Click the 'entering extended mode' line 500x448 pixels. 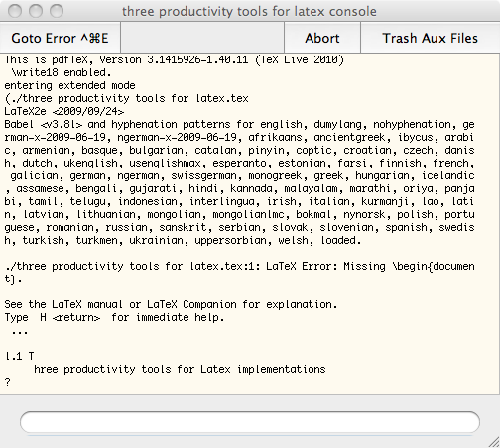point(69,85)
